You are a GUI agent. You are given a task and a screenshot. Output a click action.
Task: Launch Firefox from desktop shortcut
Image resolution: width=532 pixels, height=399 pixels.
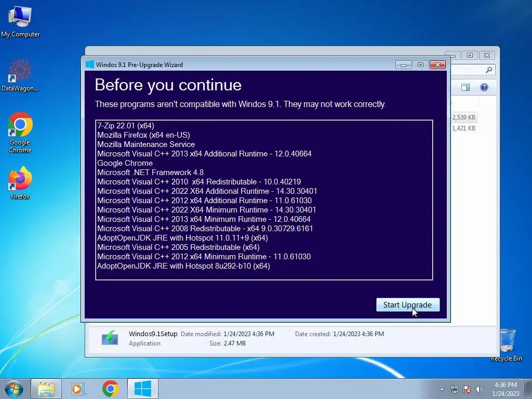click(x=20, y=182)
